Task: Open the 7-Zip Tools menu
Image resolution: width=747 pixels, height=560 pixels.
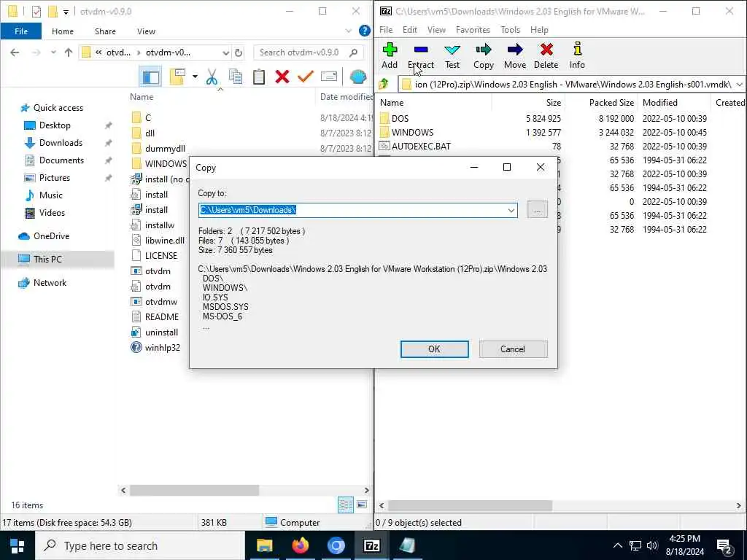Action: click(x=510, y=29)
